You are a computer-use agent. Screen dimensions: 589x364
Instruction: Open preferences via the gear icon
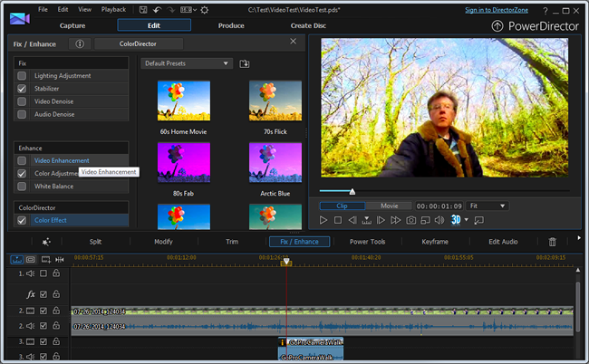(x=205, y=10)
